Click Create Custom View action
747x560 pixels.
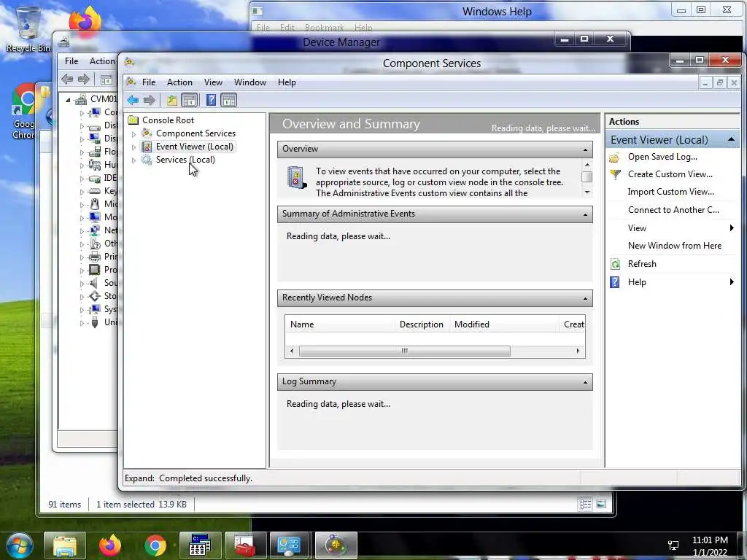(670, 174)
